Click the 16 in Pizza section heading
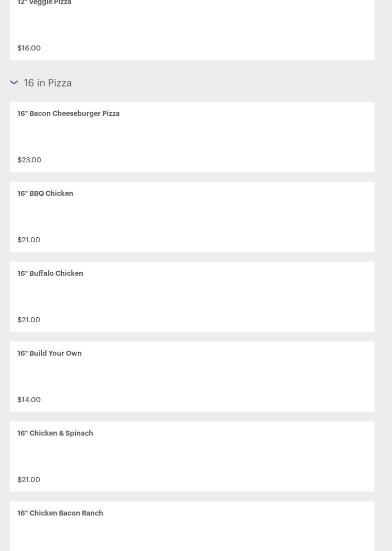Viewport: 392px width, 551px height. click(47, 83)
